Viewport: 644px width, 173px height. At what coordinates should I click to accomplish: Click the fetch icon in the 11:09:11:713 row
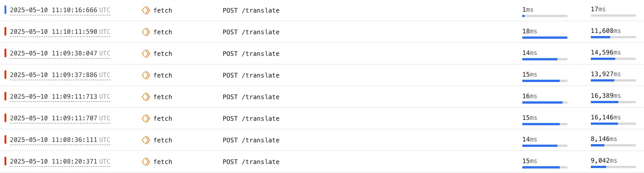[146, 97]
